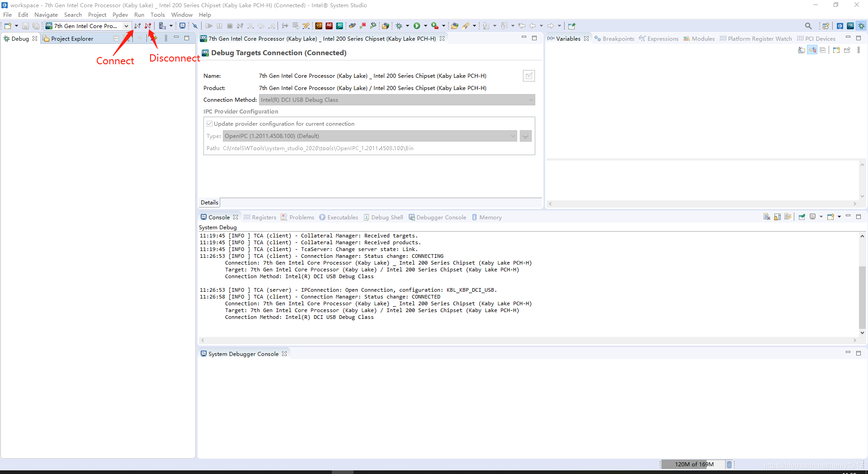
Task: Click the Search magnifier icon in the toolbar
Action: click(808, 26)
